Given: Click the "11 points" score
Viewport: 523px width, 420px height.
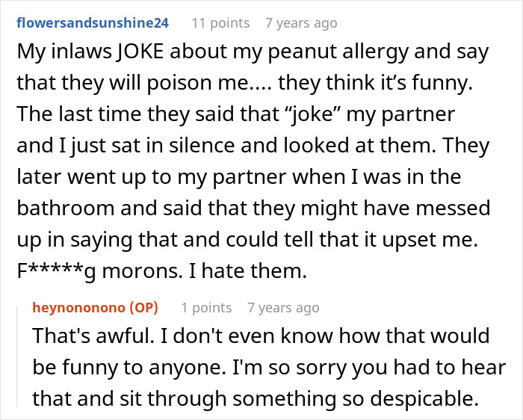Looking at the screenshot, I should coord(220,23).
